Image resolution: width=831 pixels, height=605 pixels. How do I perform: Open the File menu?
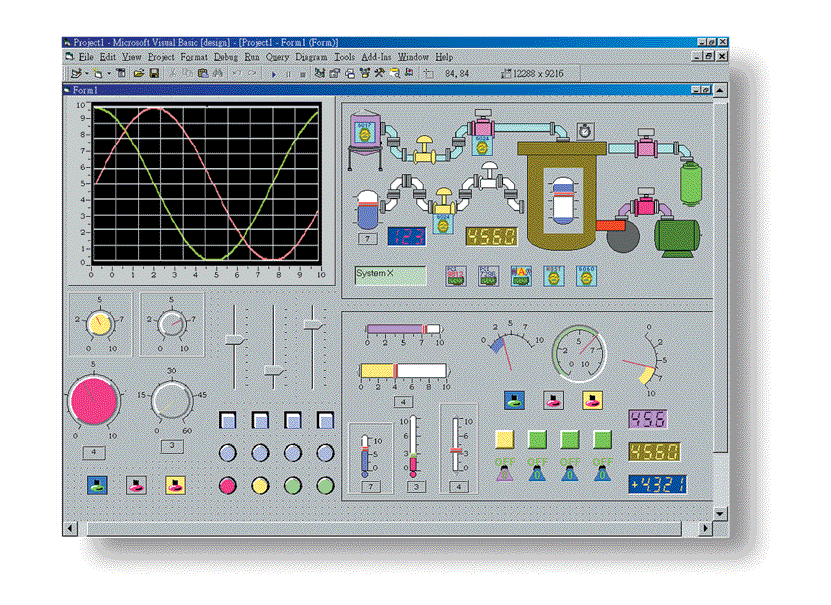(x=86, y=57)
